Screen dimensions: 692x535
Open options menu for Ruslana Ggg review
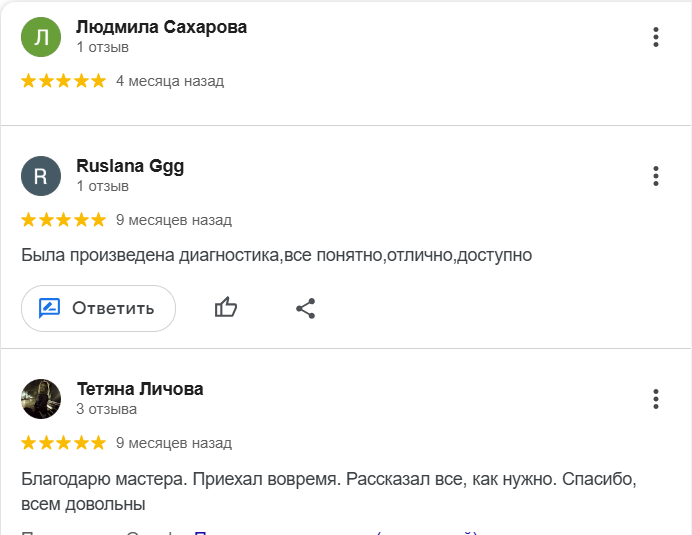[656, 176]
